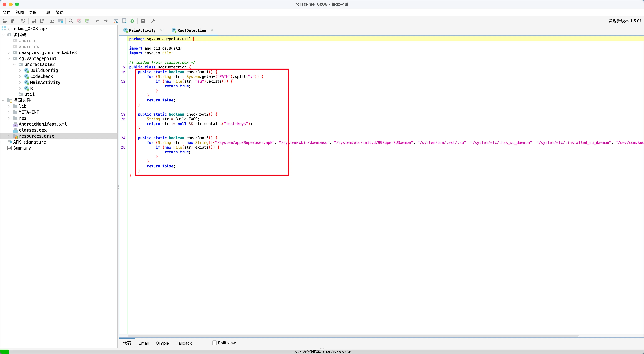This screenshot has height=354, width=644.
Task: Click the open file folder icon
Action: tap(5, 21)
